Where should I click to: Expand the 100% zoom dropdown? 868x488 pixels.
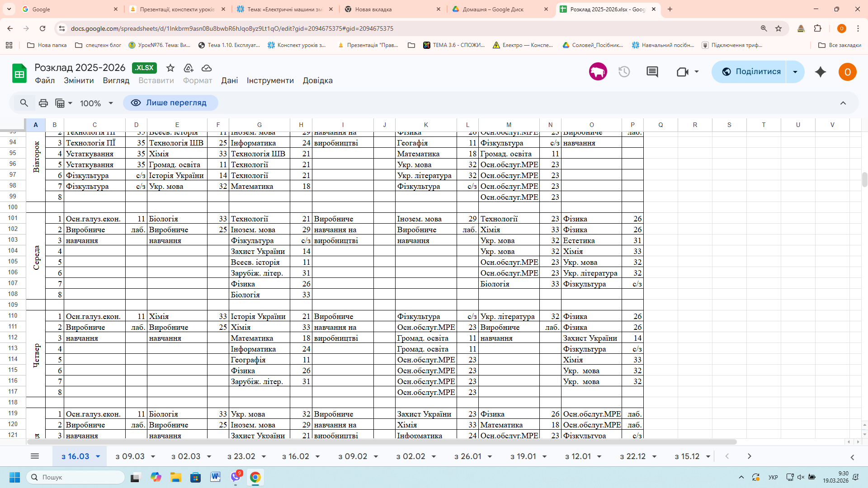96,103
